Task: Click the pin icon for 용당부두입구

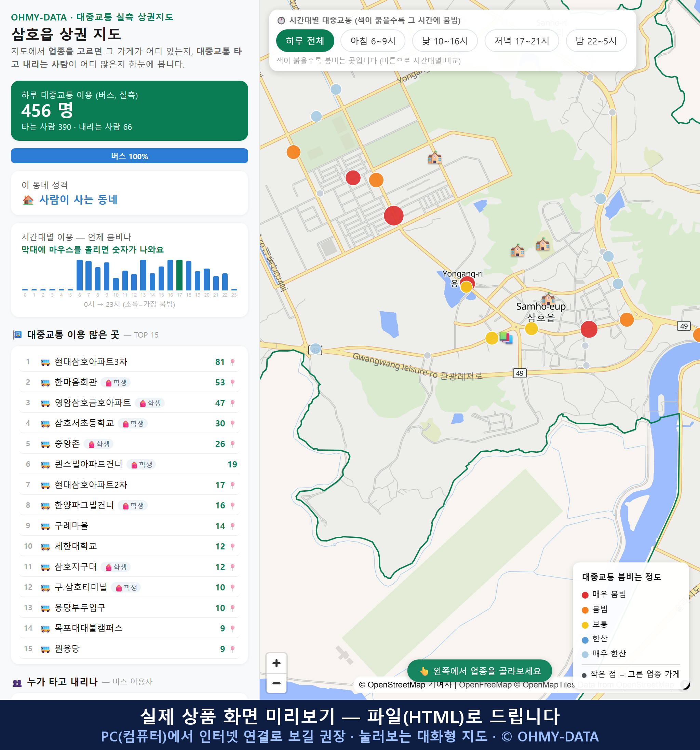Action: pos(232,608)
